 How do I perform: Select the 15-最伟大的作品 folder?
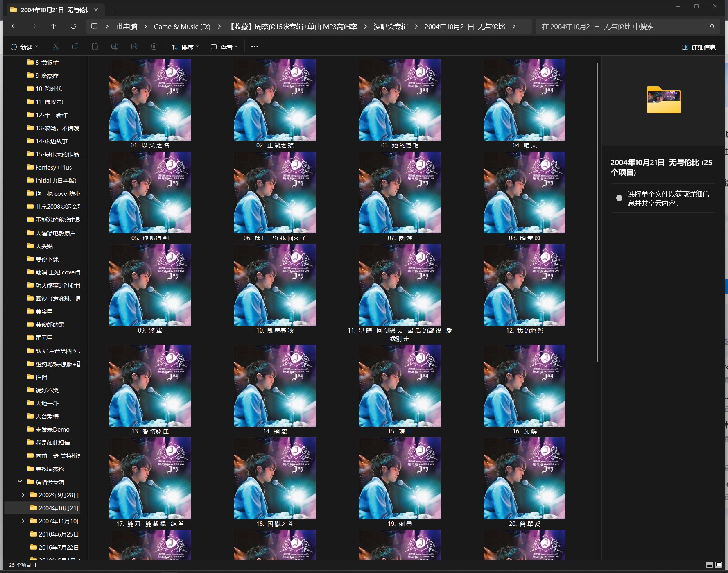pyautogui.click(x=53, y=154)
